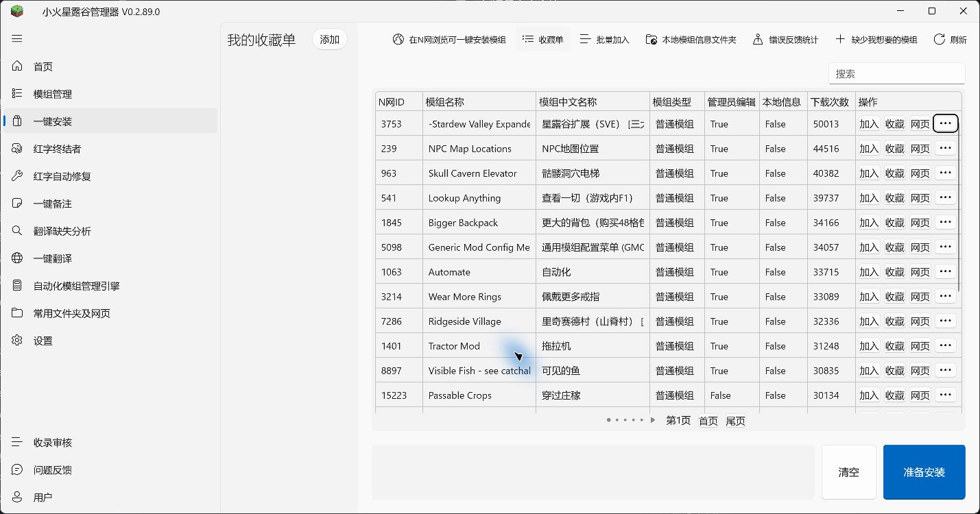Open 翻译缺失分析 page
The height and width of the screenshot is (514, 980).
[110, 231]
